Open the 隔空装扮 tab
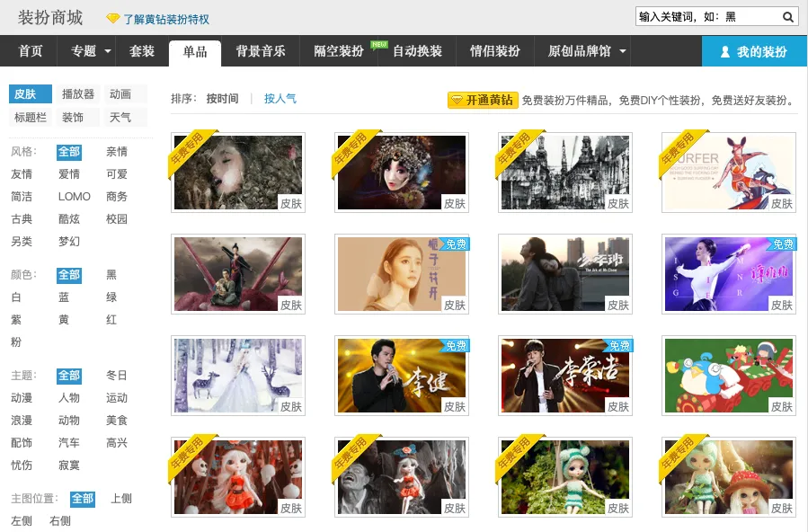This screenshot has height=532, width=808. tap(339, 51)
